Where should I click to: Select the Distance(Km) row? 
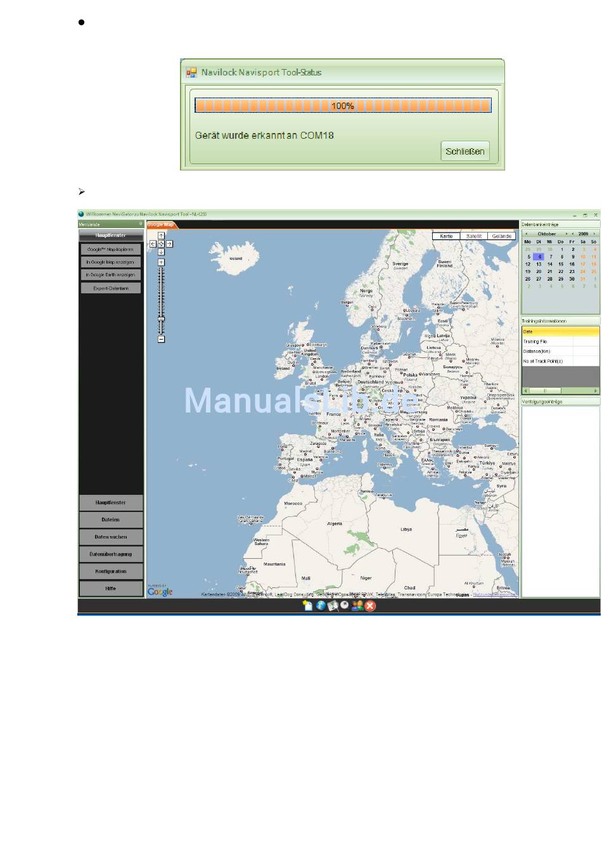pyautogui.click(x=561, y=351)
